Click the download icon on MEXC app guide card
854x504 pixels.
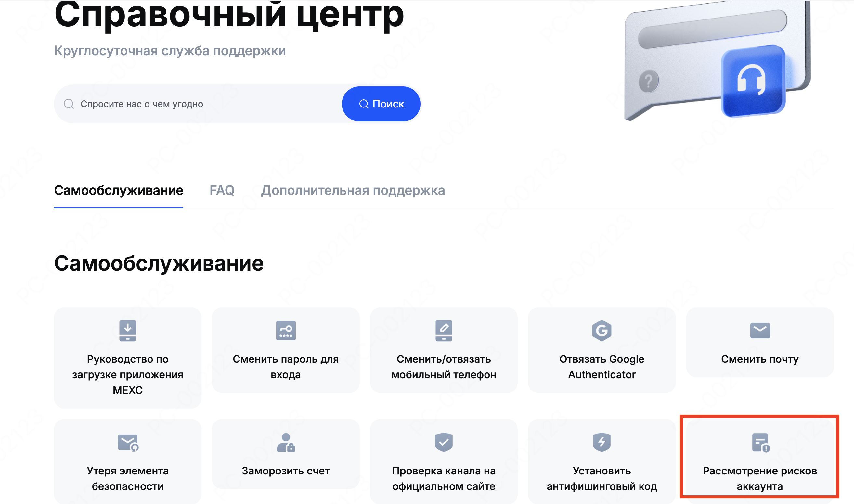(x=127, y=330)
